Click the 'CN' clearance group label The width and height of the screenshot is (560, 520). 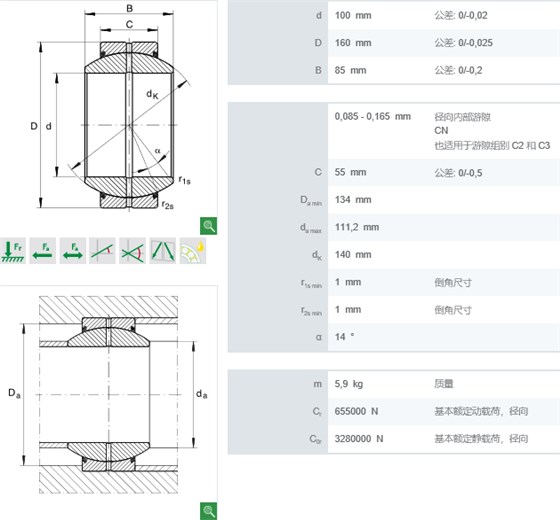coord(441,131)
